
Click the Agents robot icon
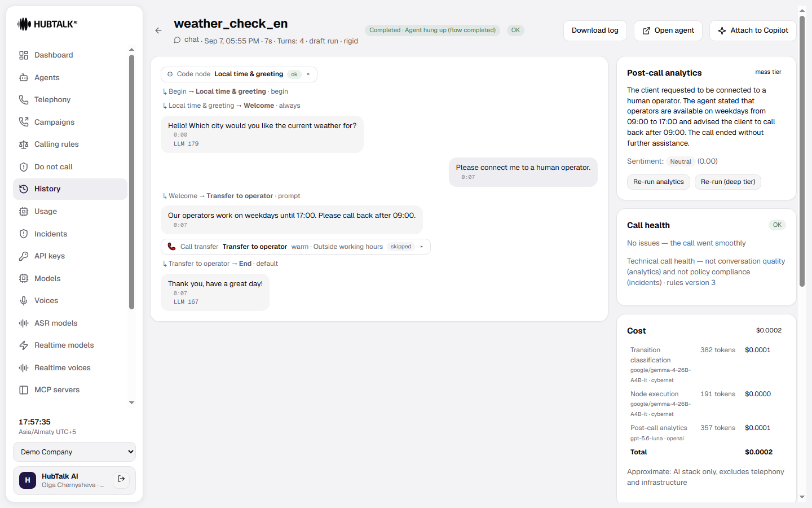pos(24,77)
